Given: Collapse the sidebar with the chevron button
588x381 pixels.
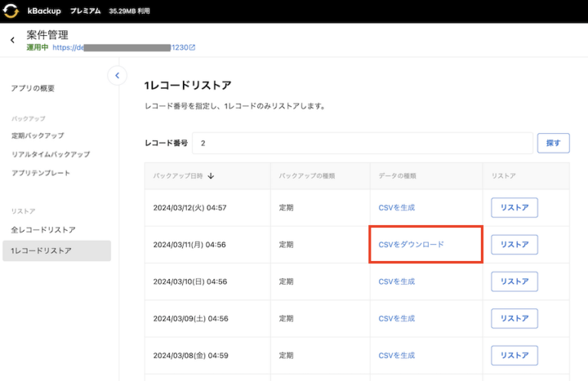Looking at the screenshot, I should (117, 75).
